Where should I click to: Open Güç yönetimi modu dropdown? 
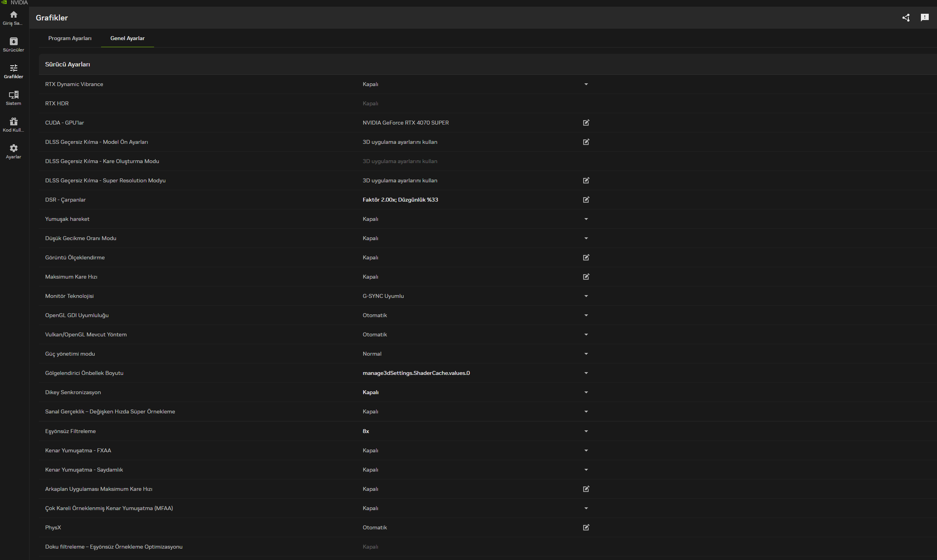click(x=586, y=354)
